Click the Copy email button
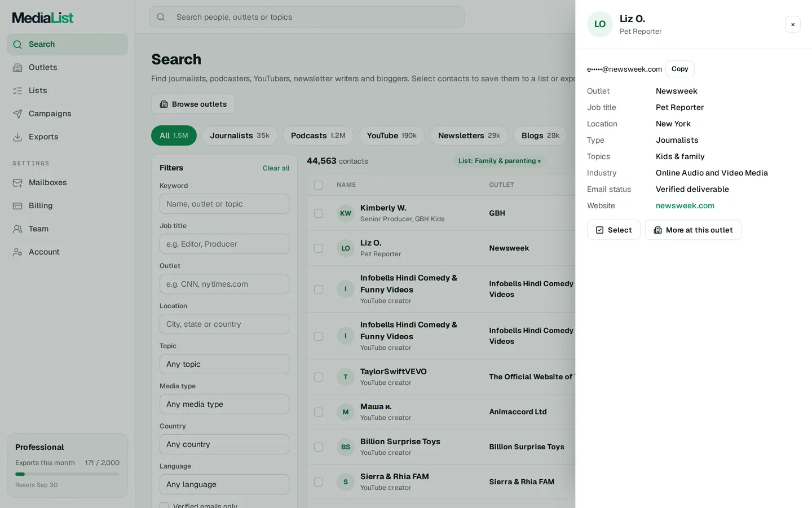Image resolution: width=812 pixels, height=508 pixels. (680, 69)
